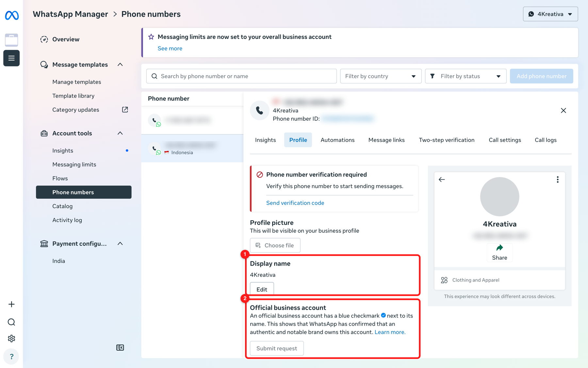Screen dimensions: 588x368
Task: Go to Overview in sidebar
Action: pyautogui.click(x=66, y=39)
